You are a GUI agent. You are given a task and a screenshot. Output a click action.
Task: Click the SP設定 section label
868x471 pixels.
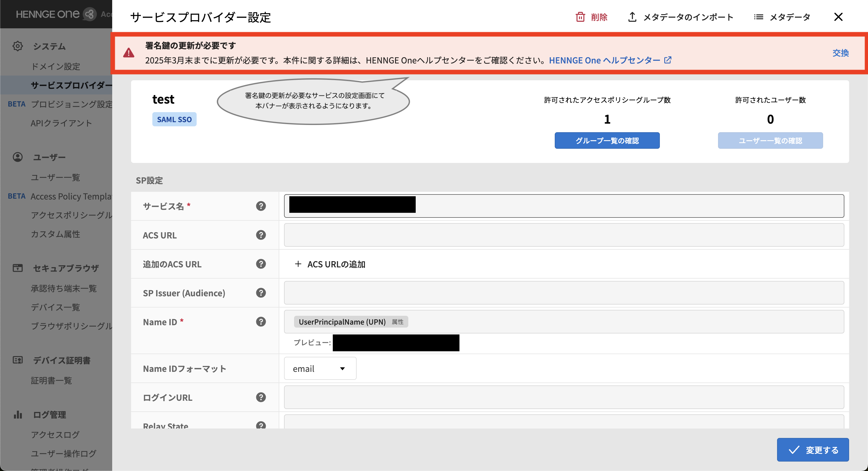(149, 181)
